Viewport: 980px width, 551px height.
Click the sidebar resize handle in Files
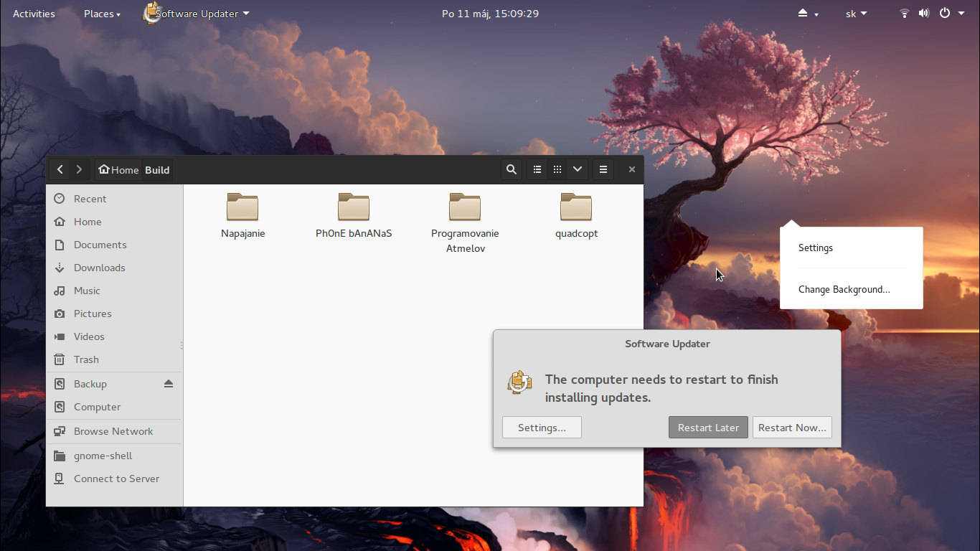tap(182, 345)
